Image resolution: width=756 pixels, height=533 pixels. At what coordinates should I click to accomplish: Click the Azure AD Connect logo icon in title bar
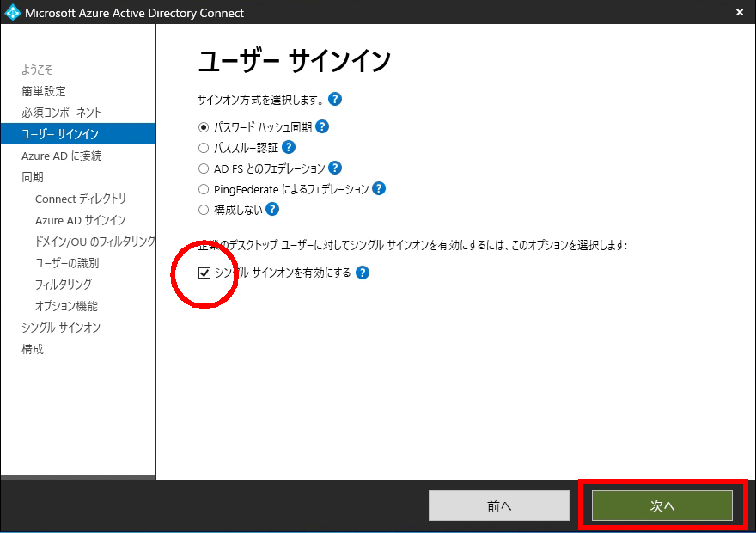pyautogui.click(x=13, y=13)
